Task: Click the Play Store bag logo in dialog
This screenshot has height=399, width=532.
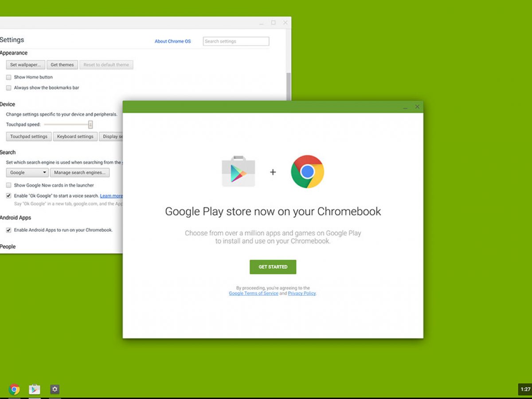Action: pyautogui.click(x=239, y=172)
